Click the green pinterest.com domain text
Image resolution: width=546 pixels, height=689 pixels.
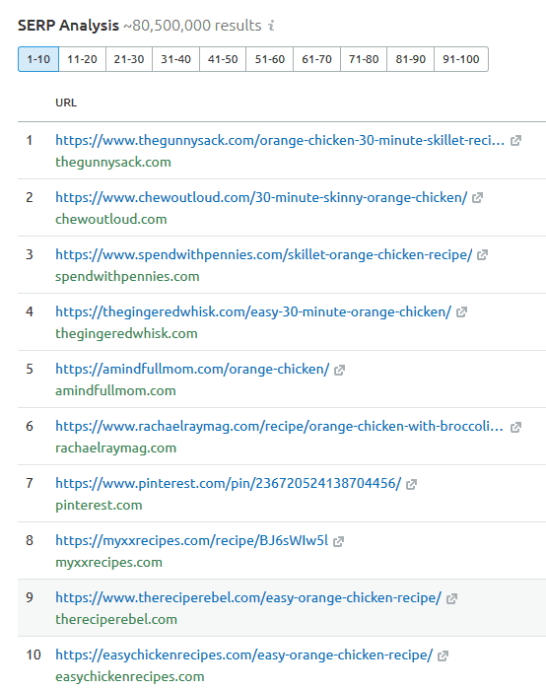99,505
